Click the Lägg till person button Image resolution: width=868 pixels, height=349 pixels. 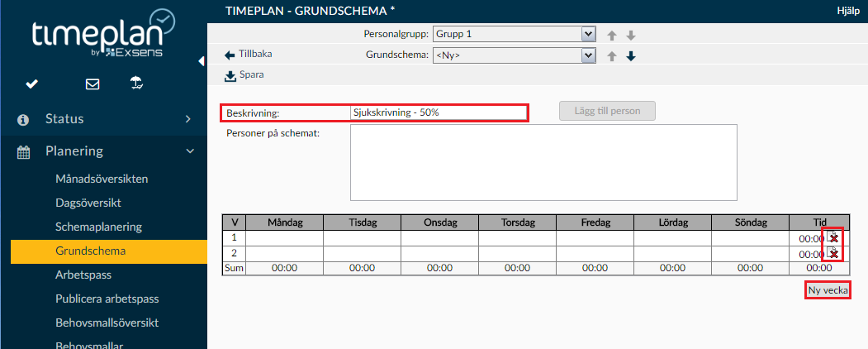607,111
